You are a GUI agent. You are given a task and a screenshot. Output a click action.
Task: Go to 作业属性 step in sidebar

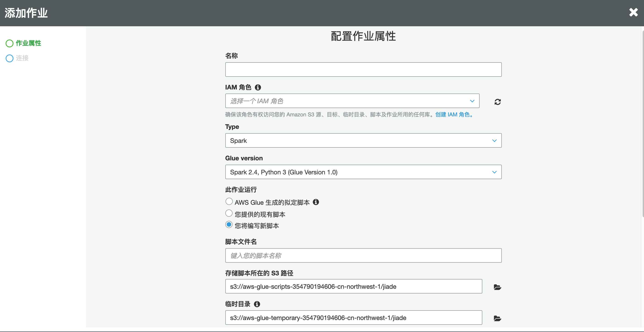point(28,43)
